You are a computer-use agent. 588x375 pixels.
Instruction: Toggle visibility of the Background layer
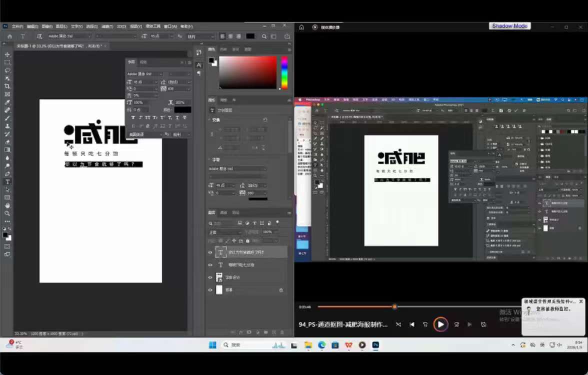(210, 290)
